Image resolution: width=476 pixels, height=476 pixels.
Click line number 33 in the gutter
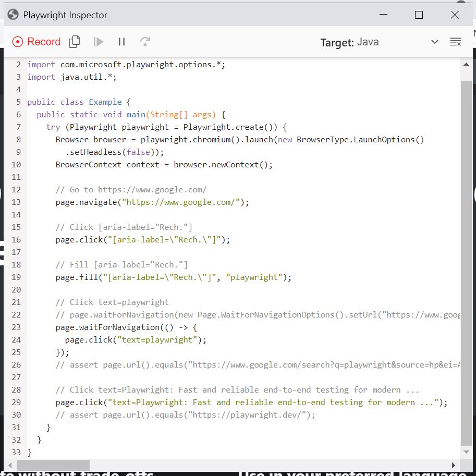click(x=16, y=453)
